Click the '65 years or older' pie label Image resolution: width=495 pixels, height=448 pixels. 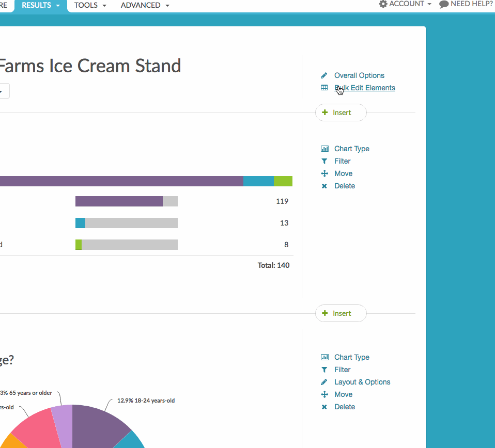[x=26, y=393]
